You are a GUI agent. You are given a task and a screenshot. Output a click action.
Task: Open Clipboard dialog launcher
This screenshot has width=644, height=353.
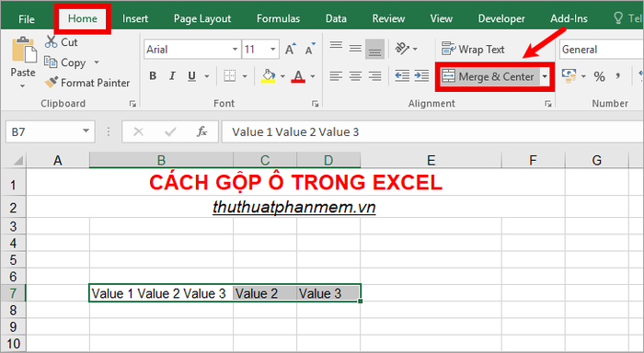pos(132,104)
